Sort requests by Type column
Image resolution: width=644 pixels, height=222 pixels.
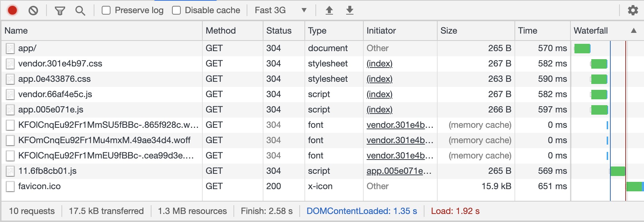point(334,31)
